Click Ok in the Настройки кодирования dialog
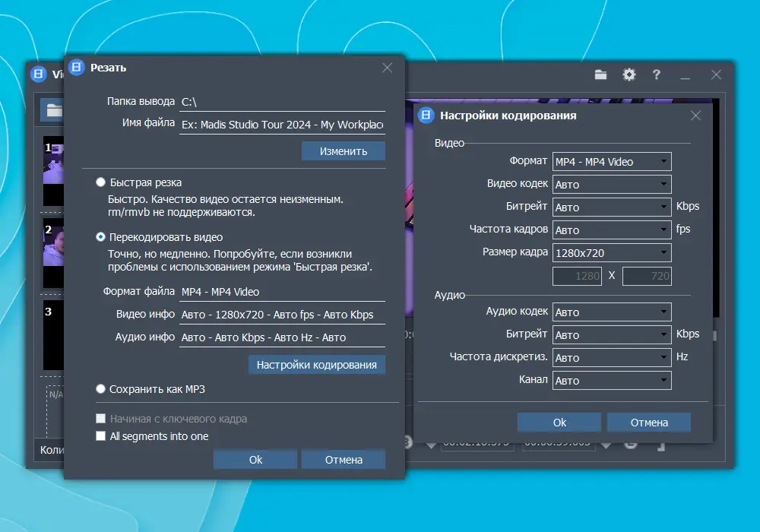 pos(559,422)
